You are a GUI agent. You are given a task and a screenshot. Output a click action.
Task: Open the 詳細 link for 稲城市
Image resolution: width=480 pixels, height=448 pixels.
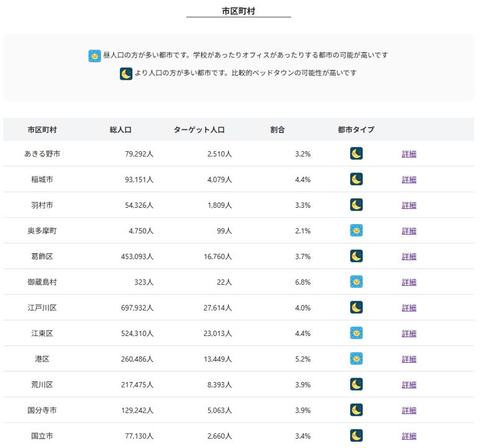[x=409, y=180]
